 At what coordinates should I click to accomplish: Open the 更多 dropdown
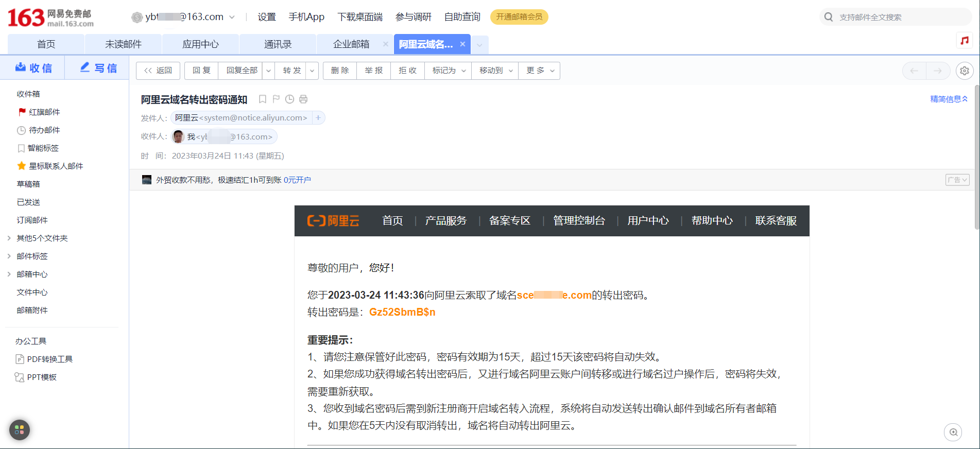(x=540, y=71)
